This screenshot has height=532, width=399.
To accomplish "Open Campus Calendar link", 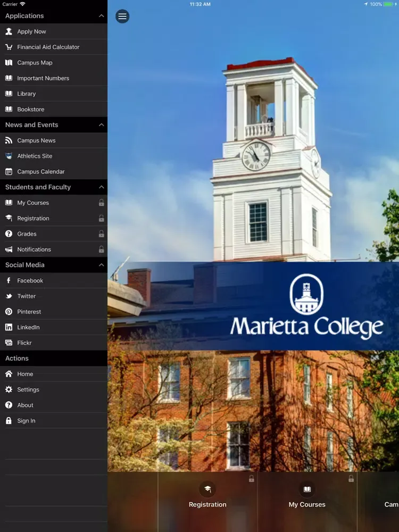I will click(x=54, y=172).
